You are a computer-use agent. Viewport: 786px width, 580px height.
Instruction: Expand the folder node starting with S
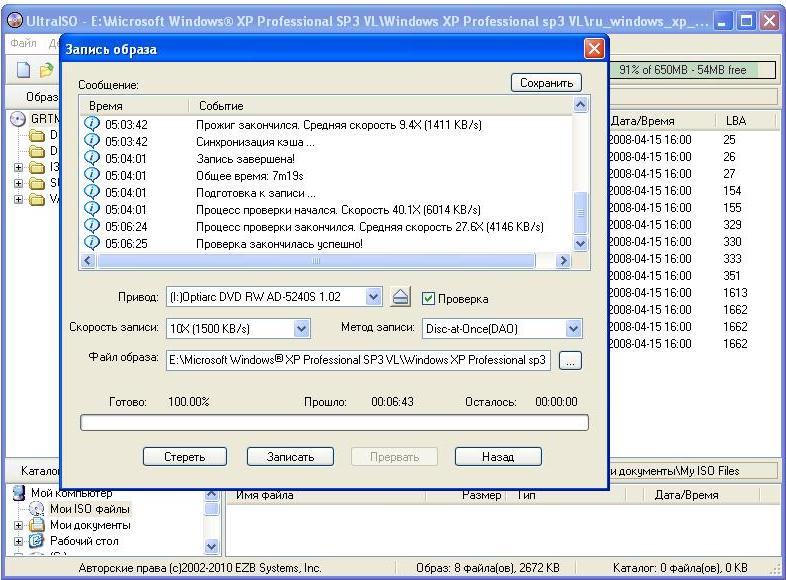(x=19, y=183)
